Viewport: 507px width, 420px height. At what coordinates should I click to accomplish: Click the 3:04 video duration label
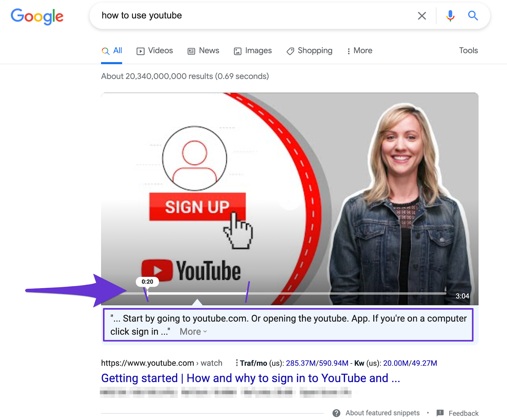[x=462, y=296]
